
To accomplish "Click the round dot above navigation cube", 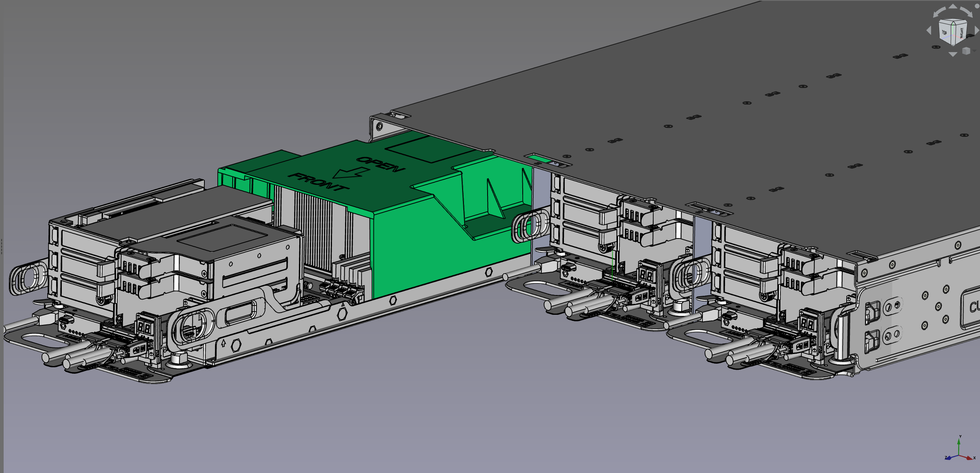I will pyautogui.click(x=977, y=6).
